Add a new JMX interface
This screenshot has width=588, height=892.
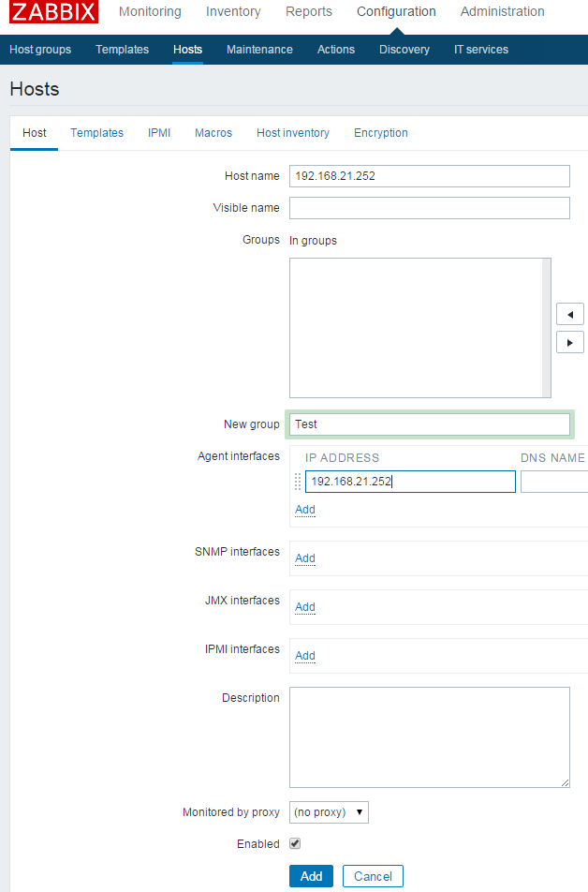(x=305, y=607)
